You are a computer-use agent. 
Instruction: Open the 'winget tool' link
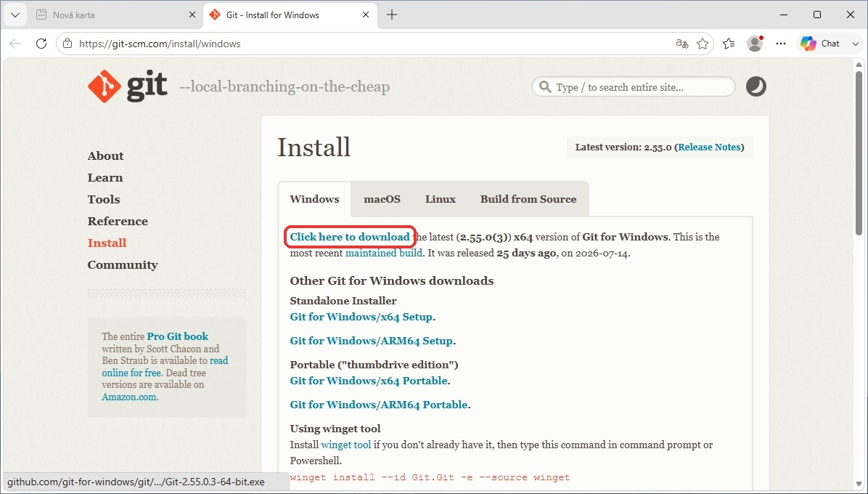click(x=346, y=445)
